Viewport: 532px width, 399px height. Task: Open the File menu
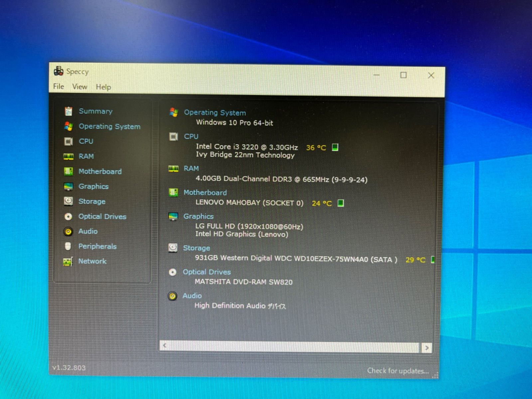point(59,86)
